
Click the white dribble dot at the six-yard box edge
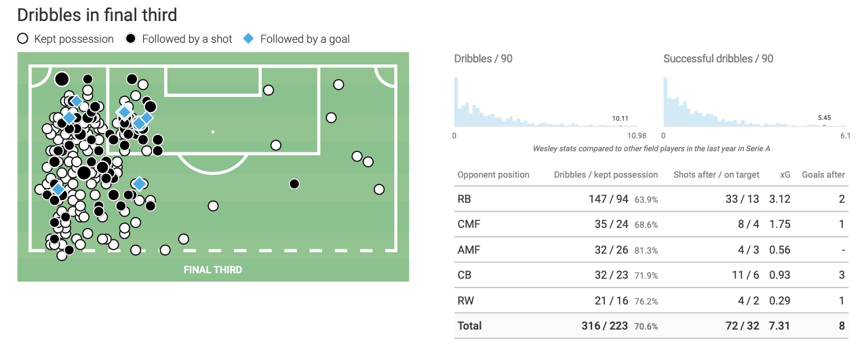pyautogui.click(x=269, y=90)
